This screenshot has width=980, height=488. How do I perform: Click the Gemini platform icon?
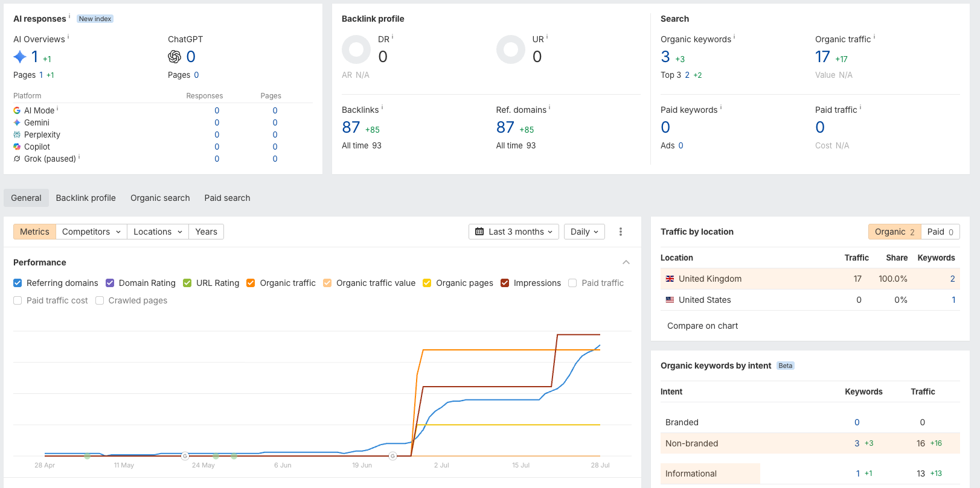coord(17,122)
